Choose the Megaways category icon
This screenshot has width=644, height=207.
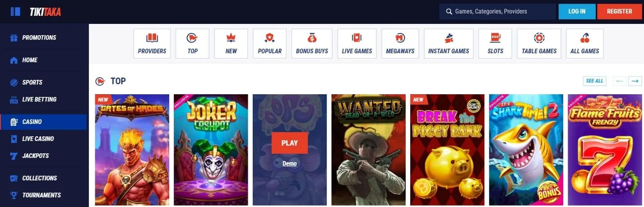click(x=400, y=38)
